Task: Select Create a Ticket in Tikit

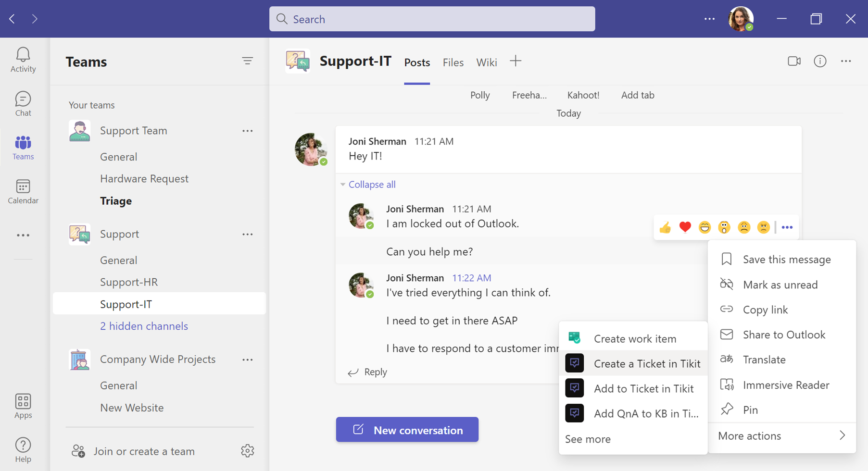Action: [x=633, y=363]
